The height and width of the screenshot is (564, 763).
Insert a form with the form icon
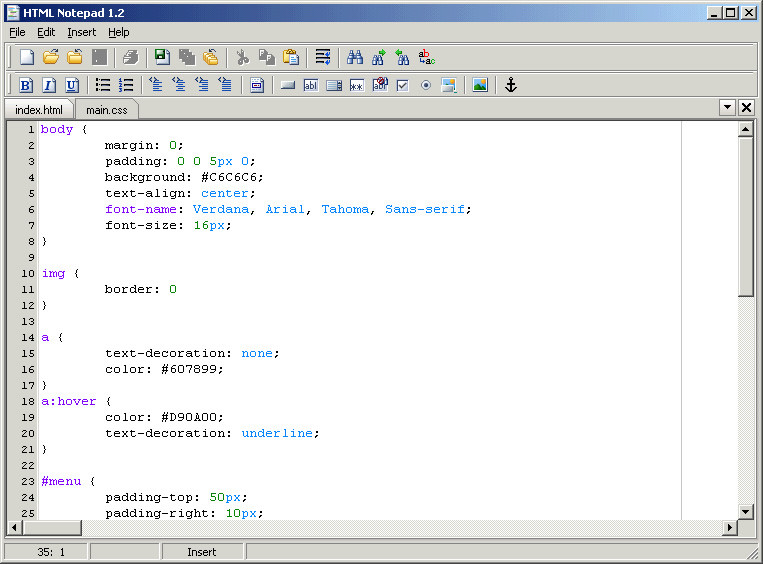pos(257,85)
